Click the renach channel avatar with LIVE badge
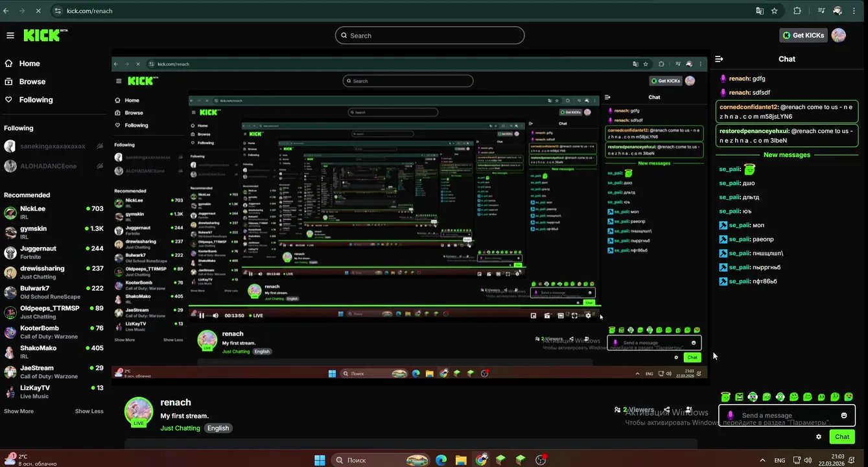The height and width of the screenshot is (467, 868). [x=139, y=412]
